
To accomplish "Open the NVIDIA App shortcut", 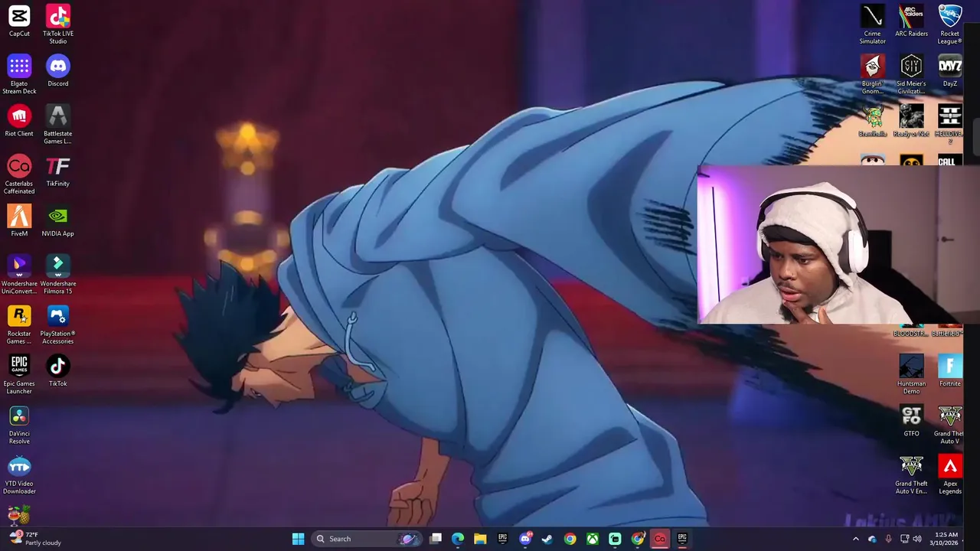I will click(x=58, y=220).
